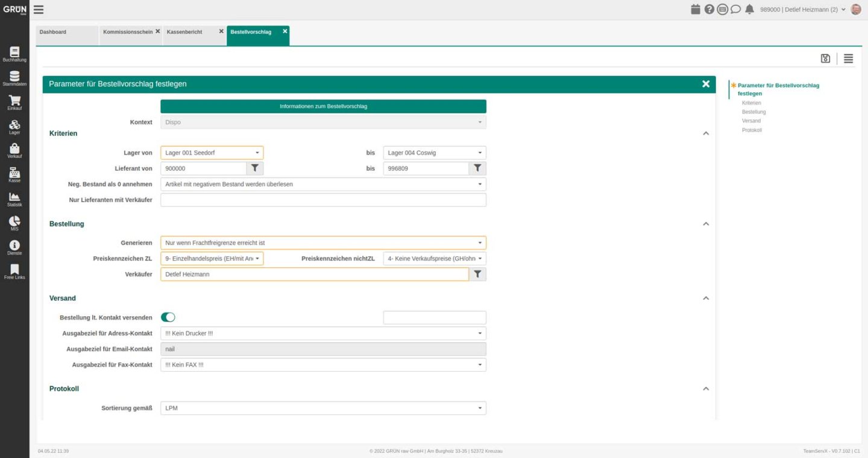Open the Lager von dropdown
Image resolution: width=868 pixels, height=458 pixels.
(212, 153)
